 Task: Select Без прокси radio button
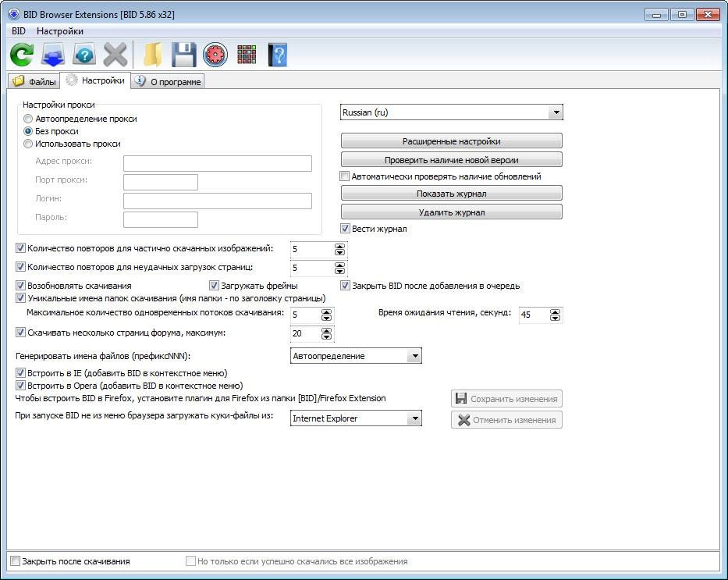(x=28, y=131)
